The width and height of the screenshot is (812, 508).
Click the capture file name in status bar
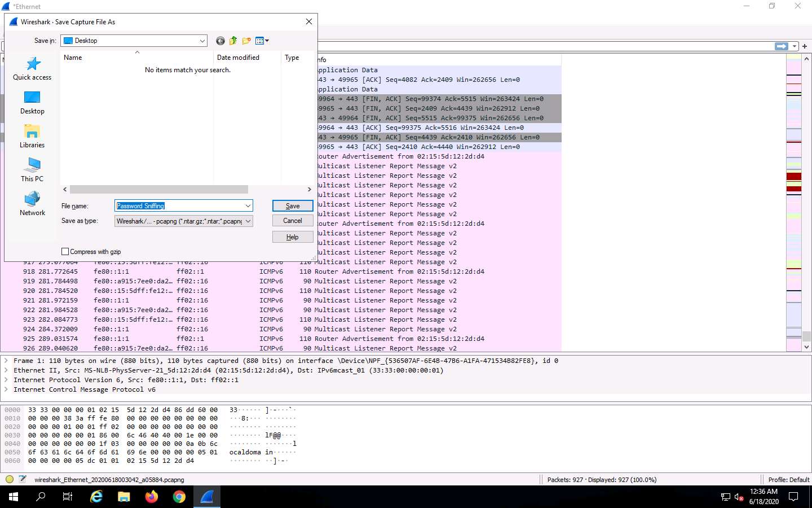(109, 480)
